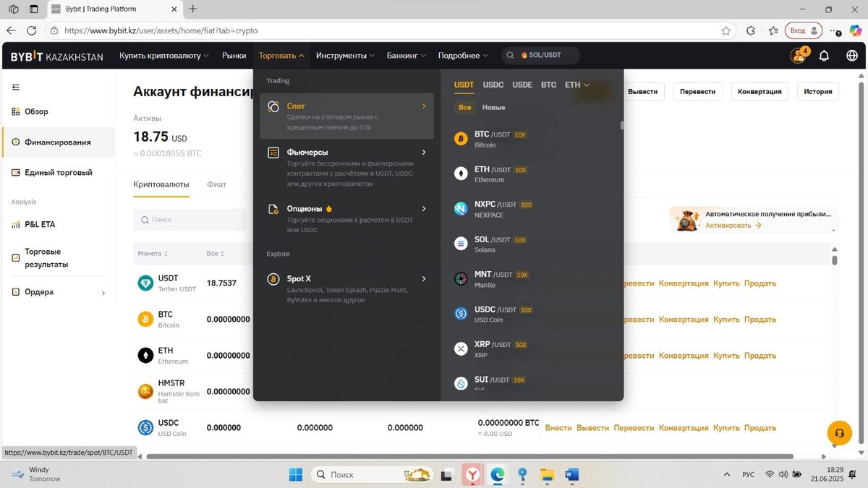Viewport: 868px width, 488px height.
Task: Click the Вывести button at top
Action: pyautogui.click(x=643, y=91)
